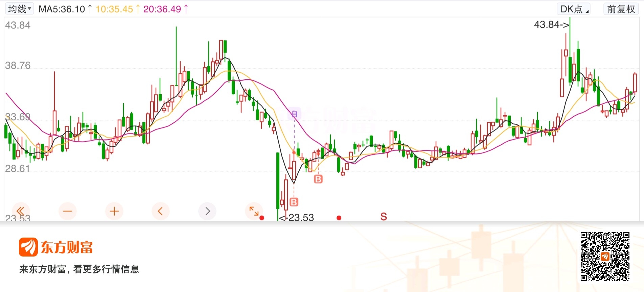644x292 pixels.
Task: Move chart left with left chevron
Action: [161, 211]
